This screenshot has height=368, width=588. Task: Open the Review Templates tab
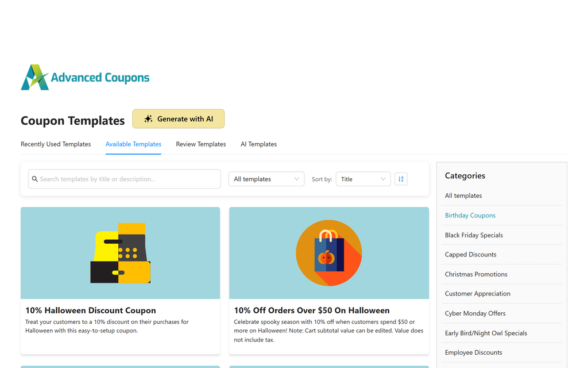(201, 144)
